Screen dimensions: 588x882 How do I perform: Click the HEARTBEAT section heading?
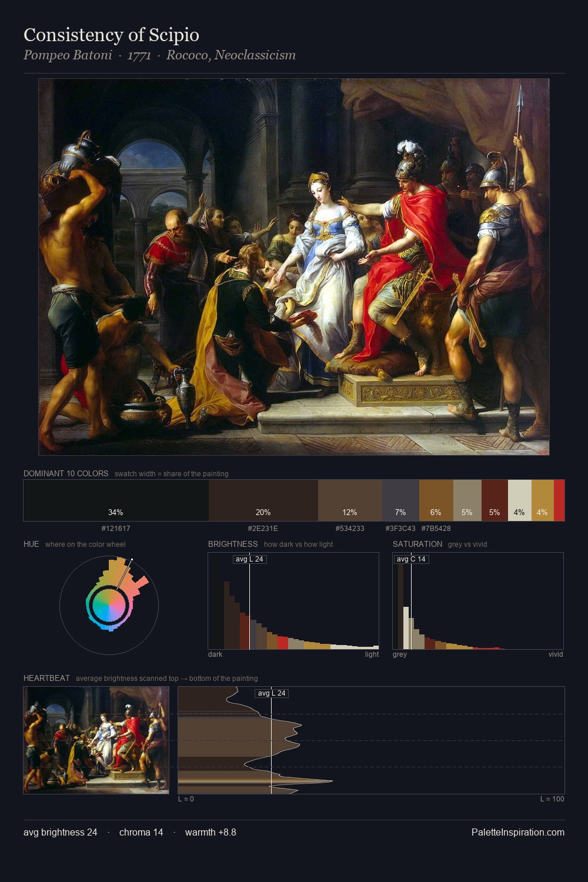46,678
